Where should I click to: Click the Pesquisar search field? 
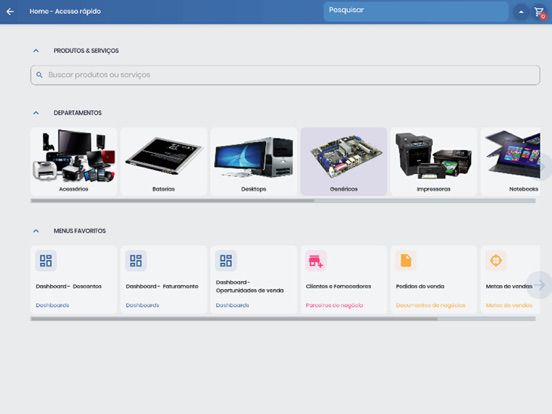pos(416,11)
